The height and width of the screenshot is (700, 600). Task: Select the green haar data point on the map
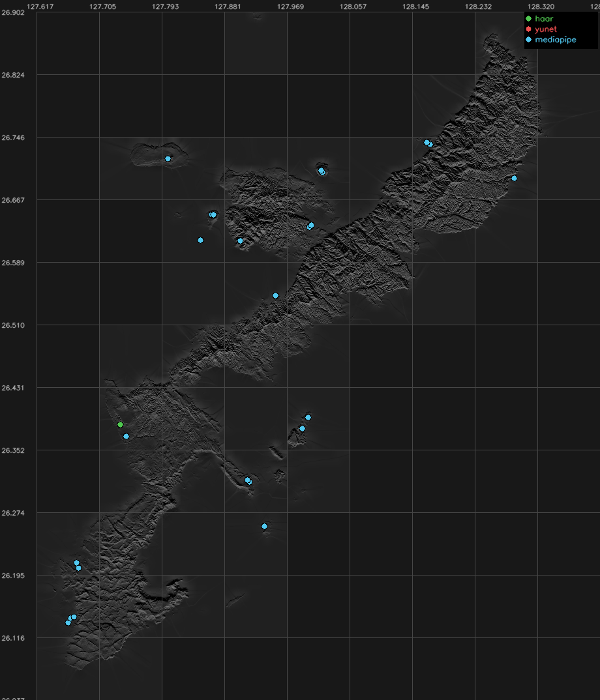tap(120, 424)
